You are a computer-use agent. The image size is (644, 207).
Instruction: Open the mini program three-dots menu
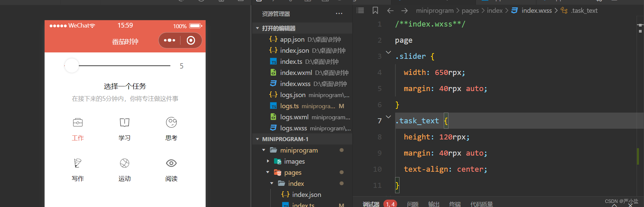(169, 40)
